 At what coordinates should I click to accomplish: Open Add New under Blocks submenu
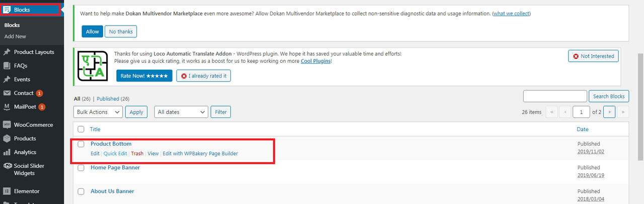click(x=15, y=37)
